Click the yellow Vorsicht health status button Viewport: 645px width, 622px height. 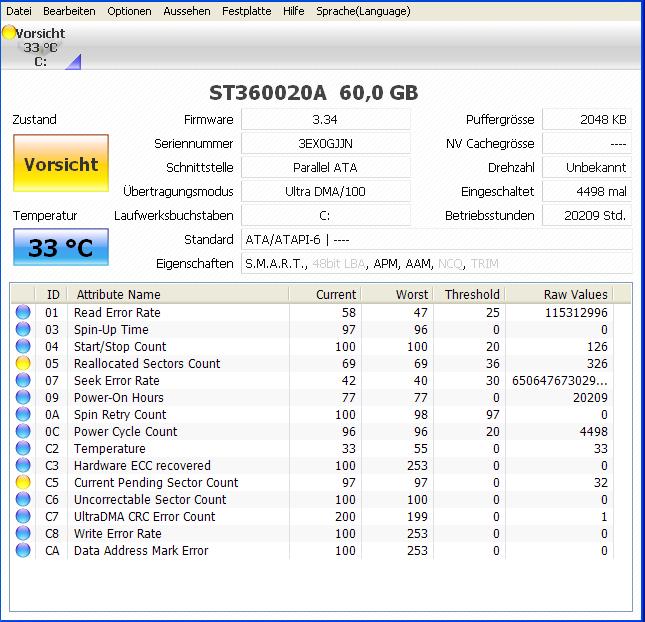pyautogui.click(x=61, y=163)
